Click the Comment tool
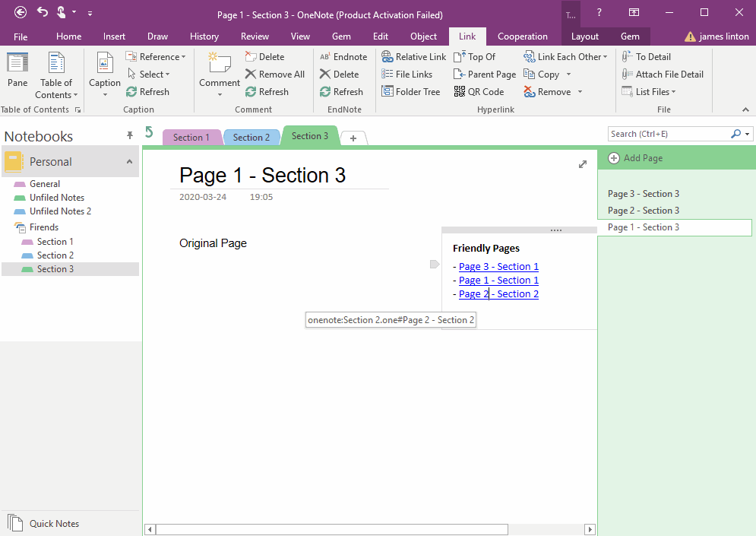The image size is (756, 536). [x=220, y=74]
